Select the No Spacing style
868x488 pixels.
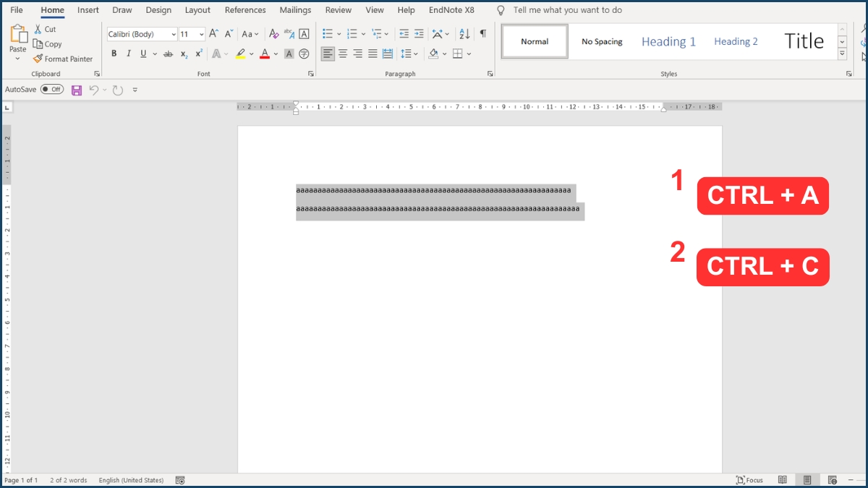tap(602, 41)
